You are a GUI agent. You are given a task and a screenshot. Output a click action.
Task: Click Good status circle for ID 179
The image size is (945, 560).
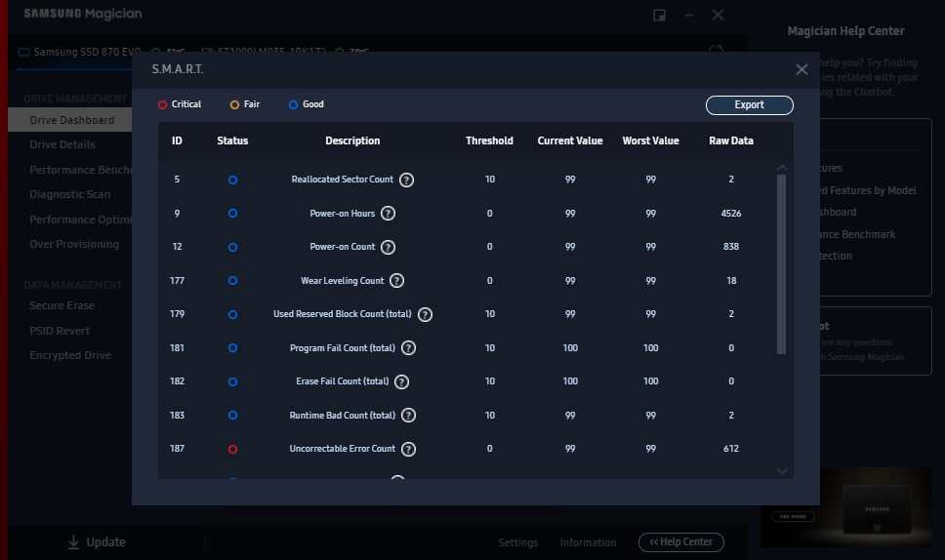coord(232,315)
